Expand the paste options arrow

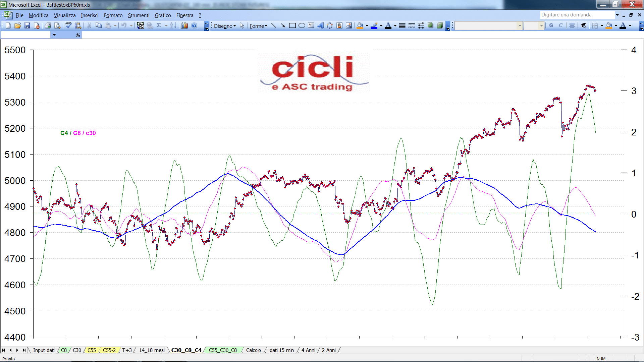click(x=115, y=25)
